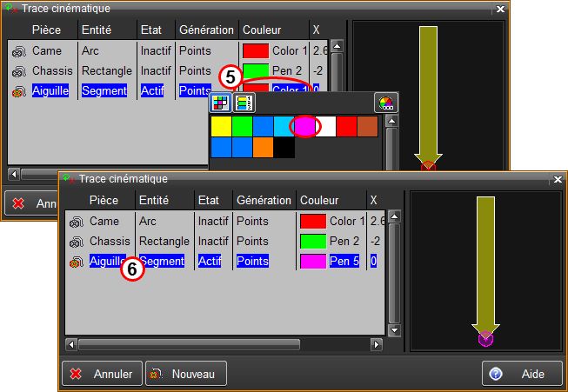Click the Came trace icon in back window
568x392 pixels.
click(19, 51)
